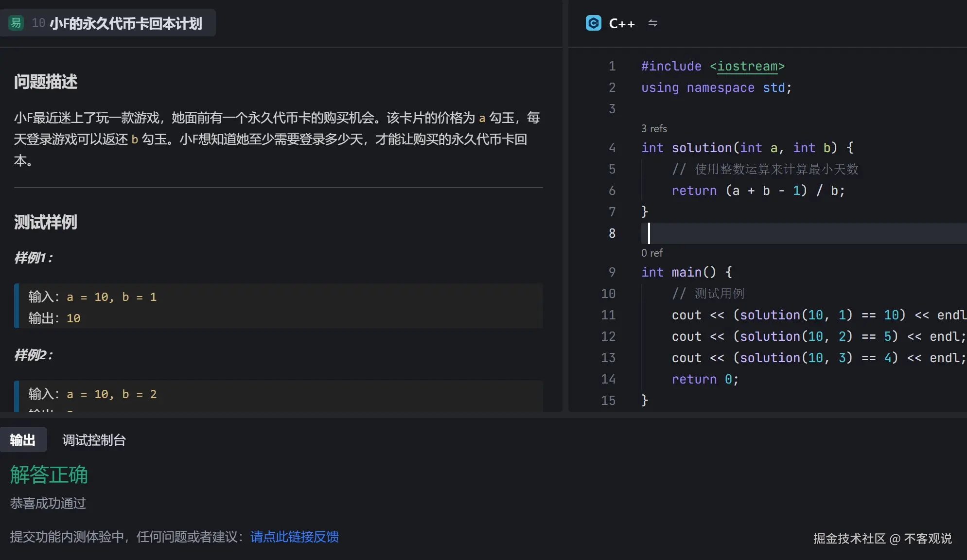Click the 0 ref code lens
The width and height of the screenshot is (967, 560).
pyautogui.click(x=651, y=253)
